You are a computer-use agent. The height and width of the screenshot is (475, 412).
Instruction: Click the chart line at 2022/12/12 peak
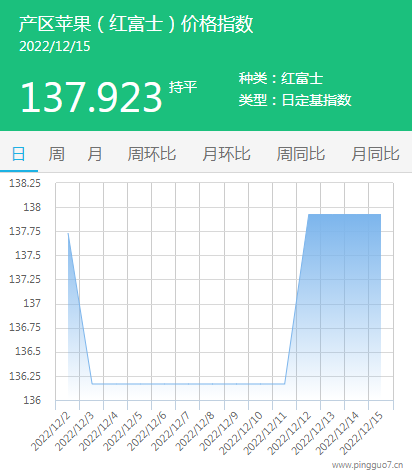pyautogui.click(x=309, y=214)
